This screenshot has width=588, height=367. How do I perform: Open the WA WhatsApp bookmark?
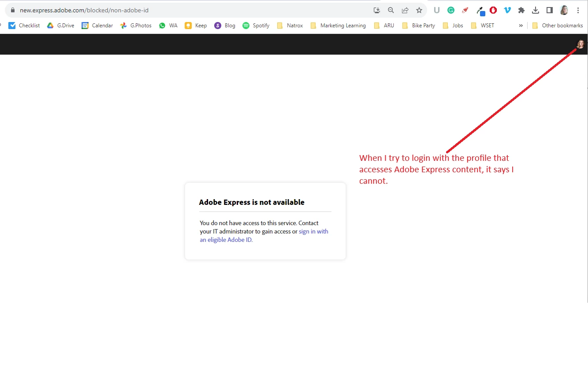pos(168,26)
